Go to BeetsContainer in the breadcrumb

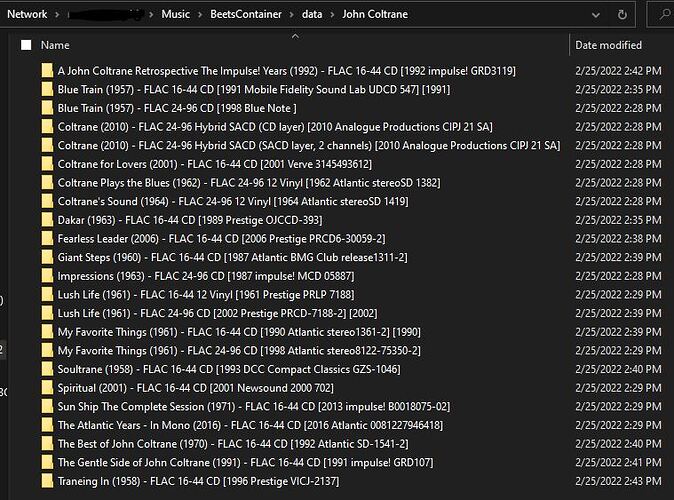point(246,14)
